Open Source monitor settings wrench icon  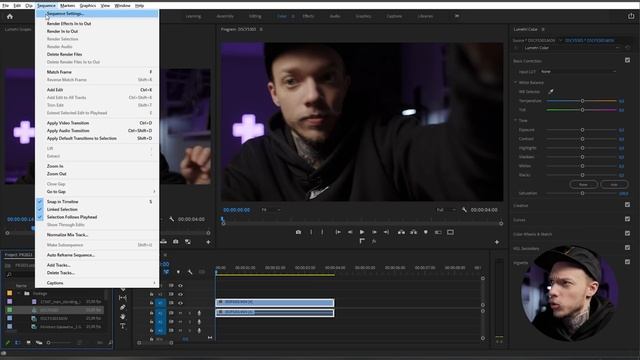point(171,219)
